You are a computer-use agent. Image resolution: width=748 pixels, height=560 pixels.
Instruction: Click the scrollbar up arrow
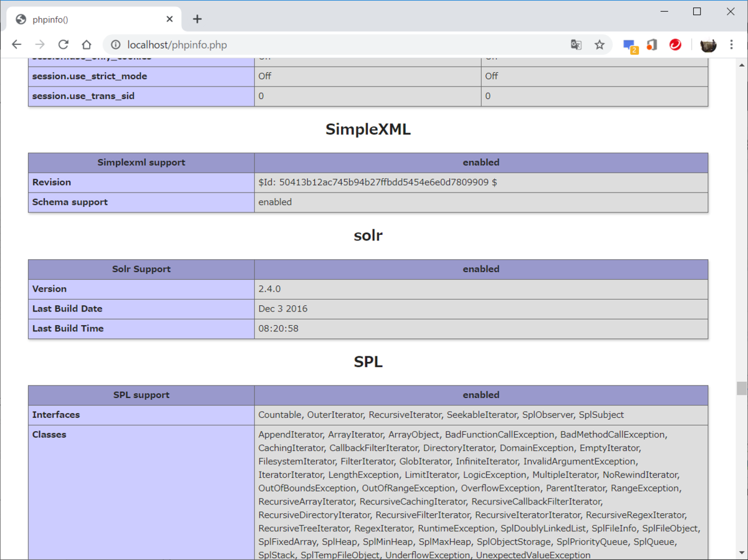click(741, 64)
